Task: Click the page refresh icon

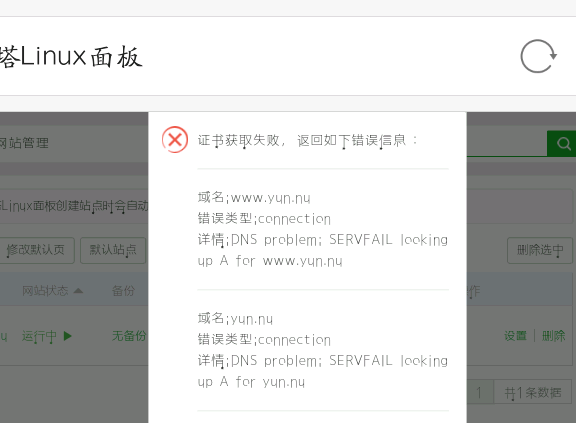Action: (x=539, y=56)
